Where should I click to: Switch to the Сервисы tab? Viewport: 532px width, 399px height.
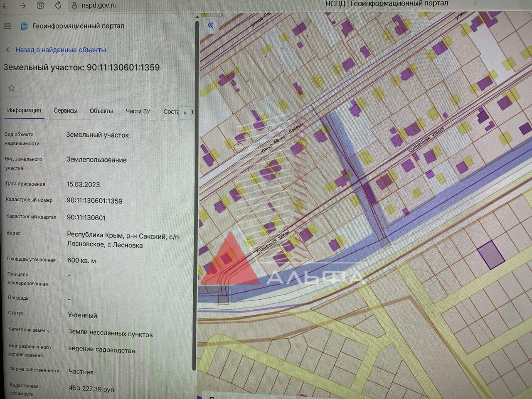pos(65,111)
